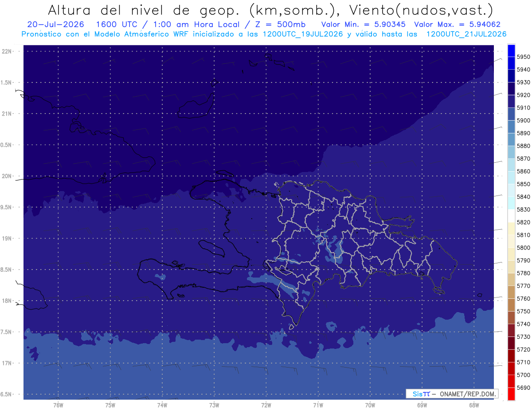This screenshot has height=411, width=532.
Task: Click the '1200UTC_21JUL2026' valid-until time
Action: coord(466,34)
